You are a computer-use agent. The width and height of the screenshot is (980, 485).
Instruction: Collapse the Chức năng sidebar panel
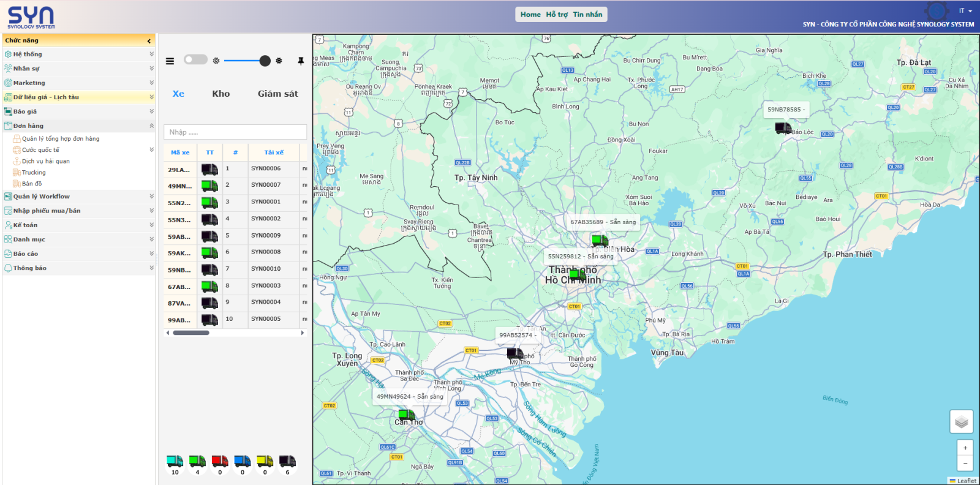[x=149, y=41]
